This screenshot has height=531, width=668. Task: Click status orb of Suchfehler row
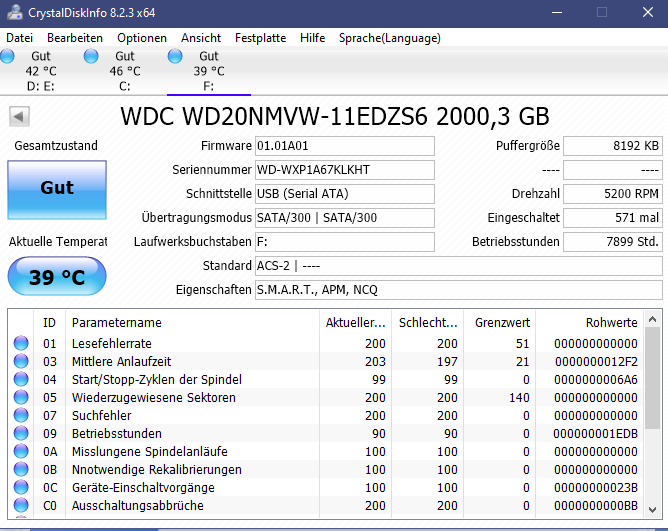21,415
